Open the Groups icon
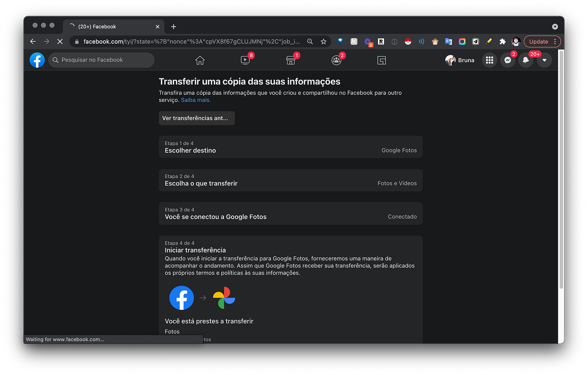The height and width of the screenshot is (375, 588). (336, 60)
